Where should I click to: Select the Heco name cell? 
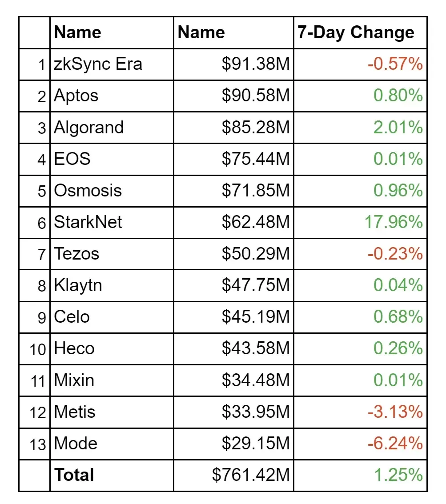74,348
